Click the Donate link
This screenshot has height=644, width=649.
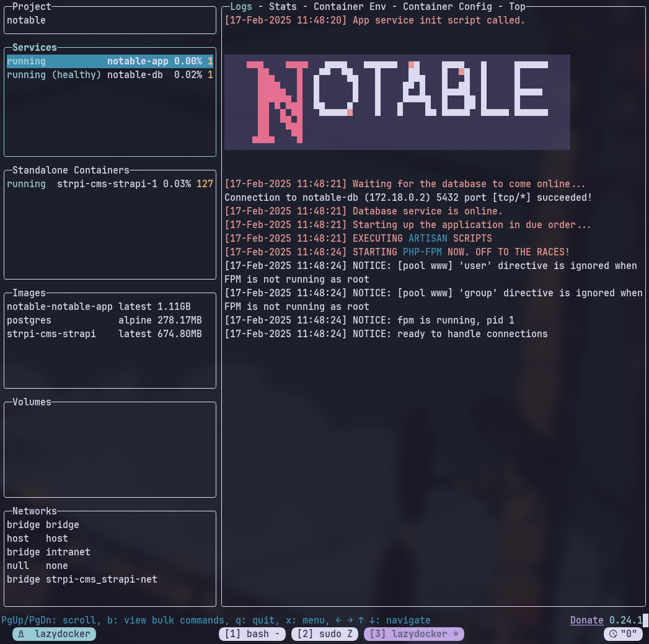click(x=586, y=620)
